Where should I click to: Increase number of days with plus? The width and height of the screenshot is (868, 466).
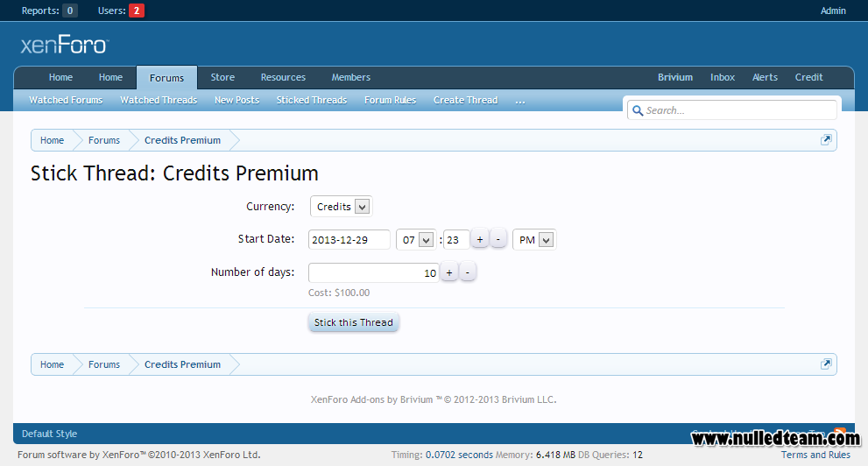449,272
